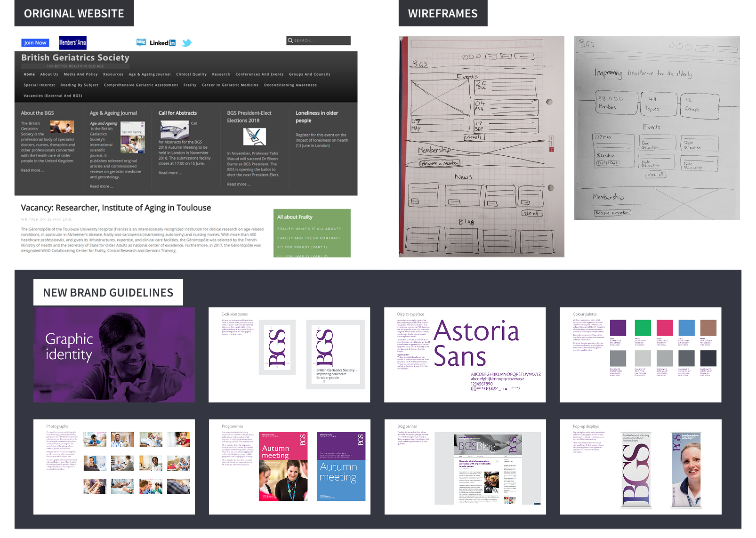Click the large BGS logo pop-up banner

click(x=636, y=470)
